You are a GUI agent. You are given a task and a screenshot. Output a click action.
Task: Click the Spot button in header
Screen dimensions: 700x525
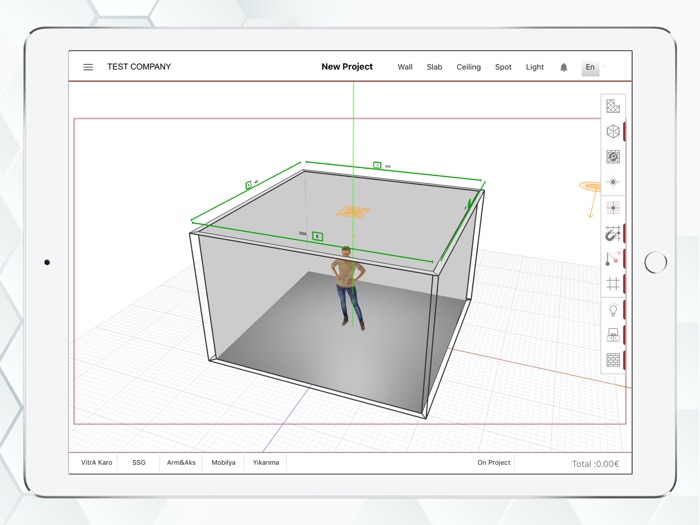[x=503, y=67]
